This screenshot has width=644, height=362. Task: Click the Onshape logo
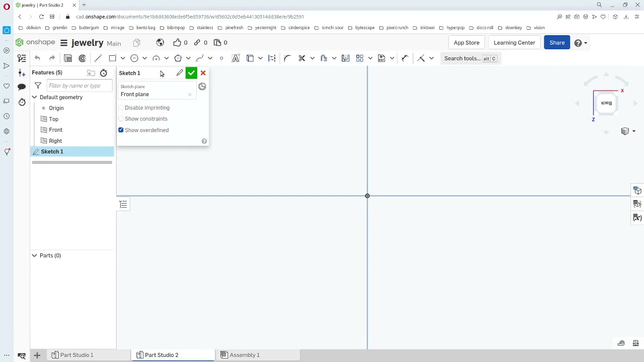pyautogui.click(x=35, y=43)
